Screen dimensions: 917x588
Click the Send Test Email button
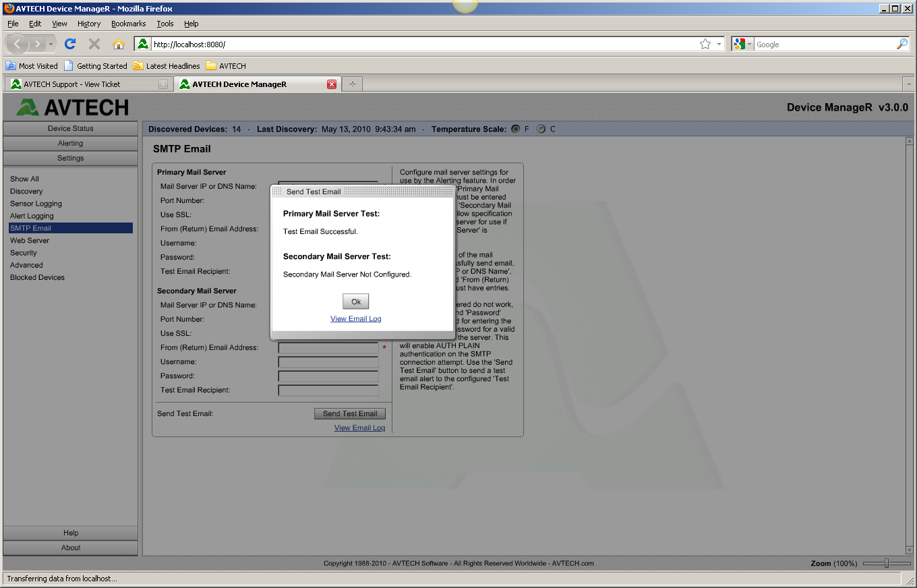point(350,413)
